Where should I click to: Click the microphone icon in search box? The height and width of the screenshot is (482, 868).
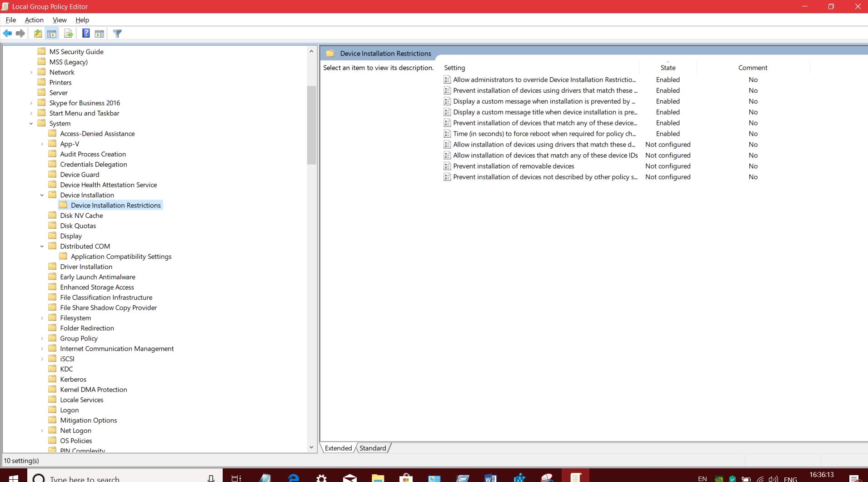(211, 478)
